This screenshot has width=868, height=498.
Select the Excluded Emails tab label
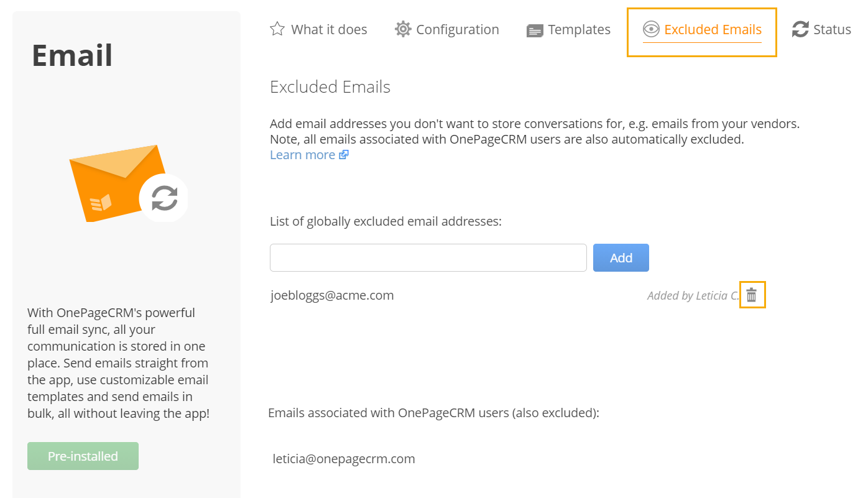713,29
